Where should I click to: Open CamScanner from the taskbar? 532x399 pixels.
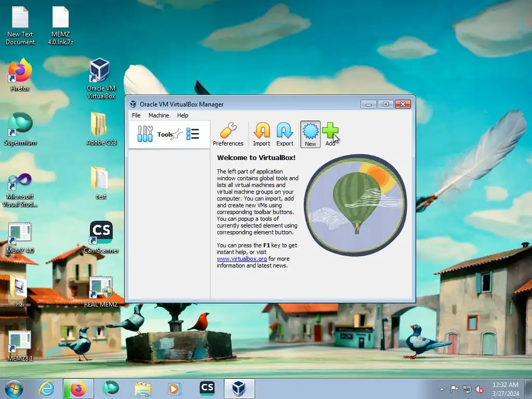coord(207,389)
